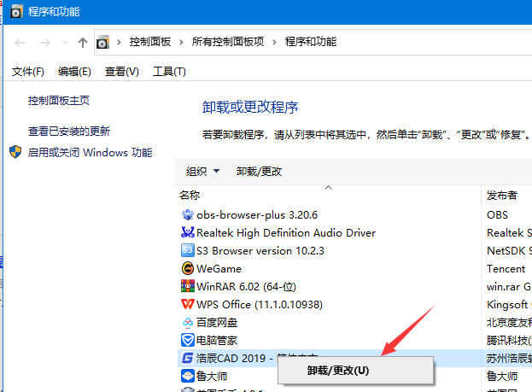This screenshot has width=532, height=392.
Task: Expand the chevron before 控制面板 in address bar
Action: 119,42
